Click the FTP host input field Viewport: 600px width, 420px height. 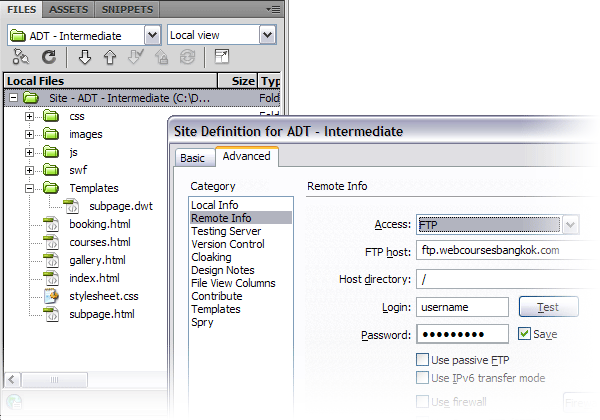(508, 250)
